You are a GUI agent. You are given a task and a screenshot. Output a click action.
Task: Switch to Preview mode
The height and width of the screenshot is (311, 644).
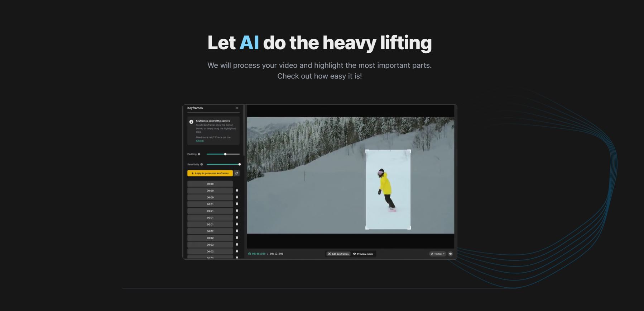click(x=363, y=254)
